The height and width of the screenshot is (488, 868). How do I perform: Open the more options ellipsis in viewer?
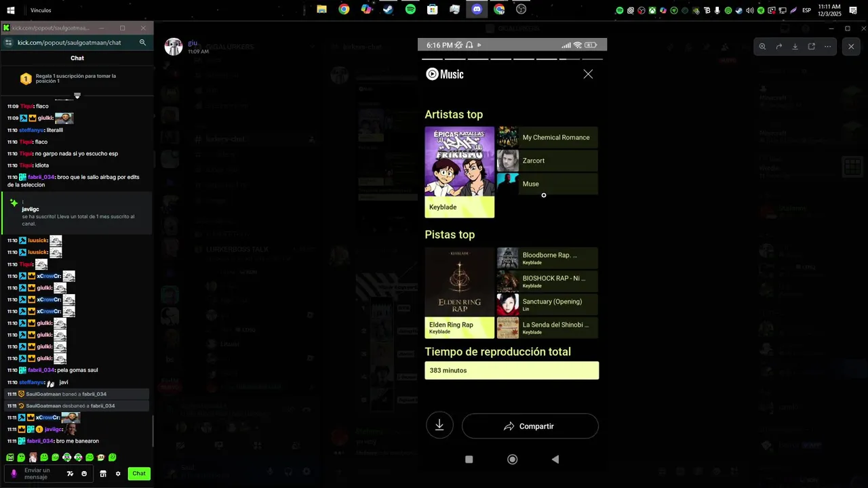coord(827,47)
